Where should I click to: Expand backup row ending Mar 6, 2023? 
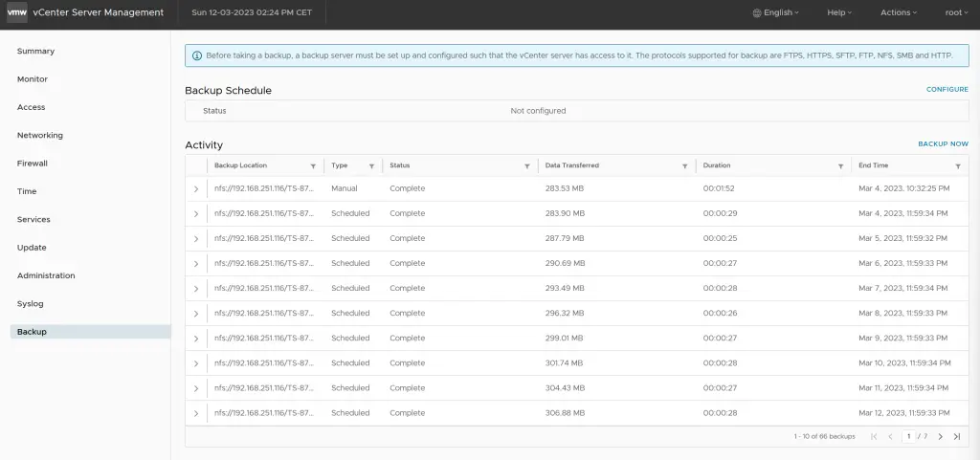click(x=195, y=263)
